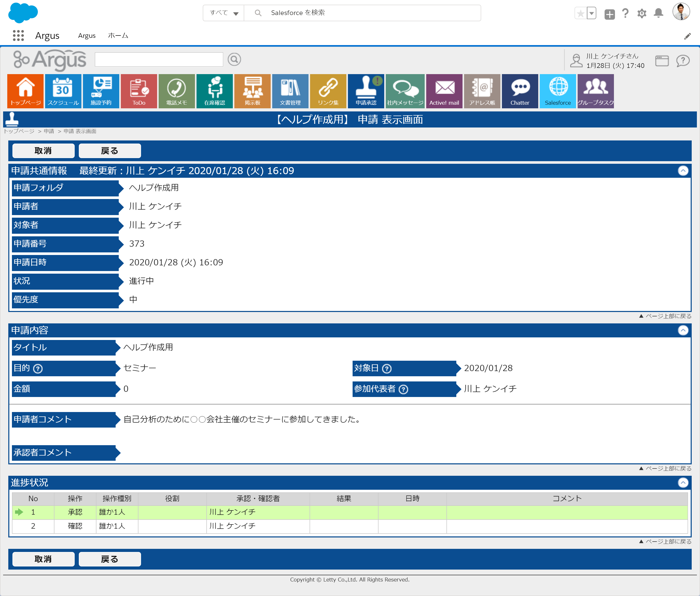Click the Argus logo
The width and height of the screenshot is (700, 596).
click(x=50, y=60)
